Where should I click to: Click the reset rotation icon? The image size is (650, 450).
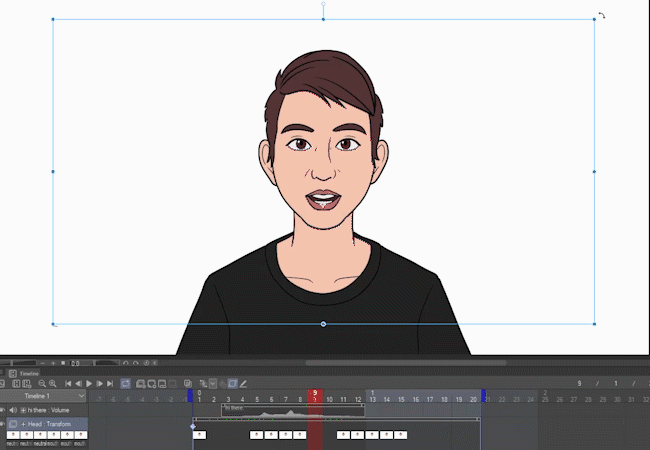pos(146,363)
